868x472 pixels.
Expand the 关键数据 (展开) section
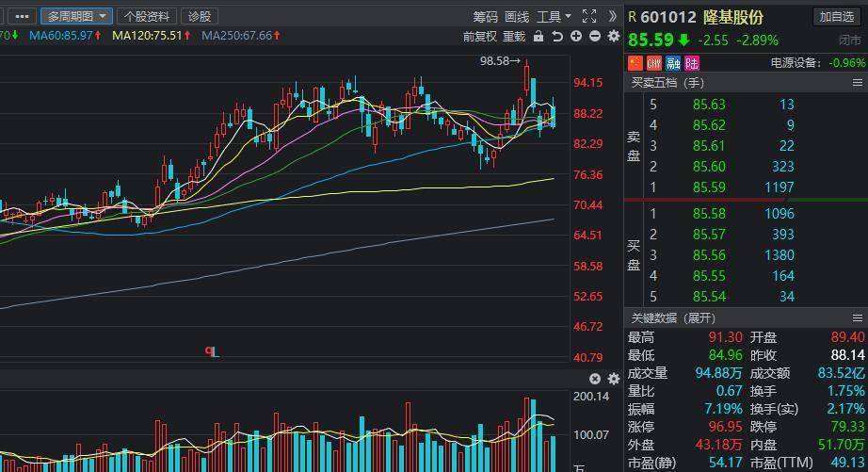coord(673,318)
